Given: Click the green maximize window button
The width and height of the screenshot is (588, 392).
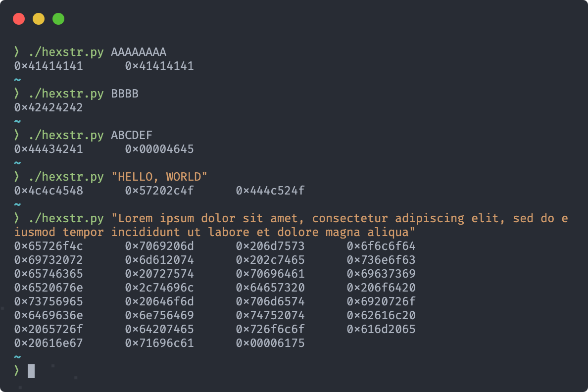Looking at the screenshot, I should tap(58, 19).
